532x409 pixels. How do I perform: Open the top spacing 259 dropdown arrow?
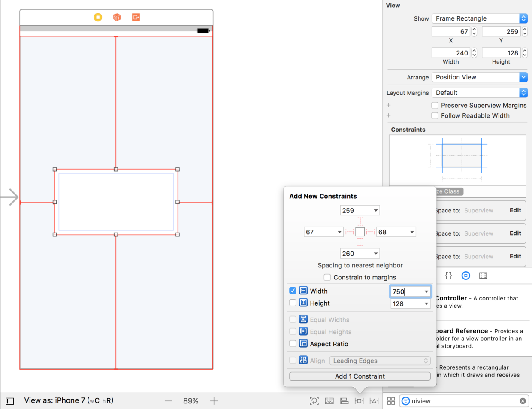click(x=375, y=210)
